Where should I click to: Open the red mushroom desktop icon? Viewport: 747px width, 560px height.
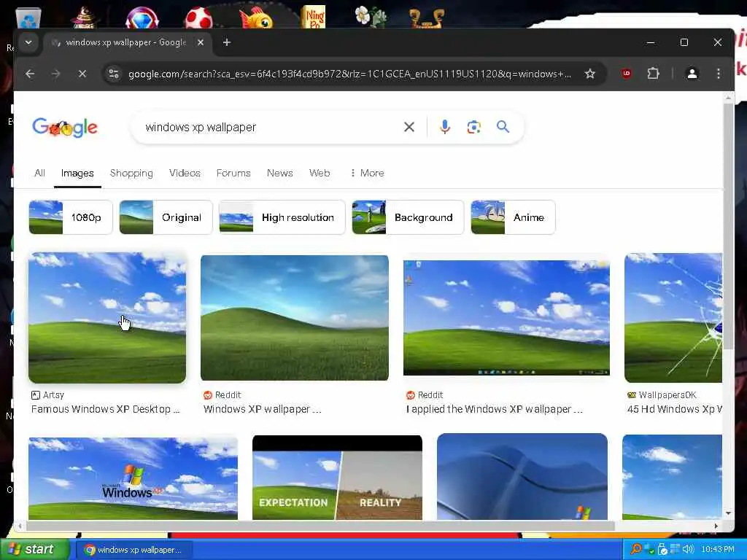click(x=198, y=17)
